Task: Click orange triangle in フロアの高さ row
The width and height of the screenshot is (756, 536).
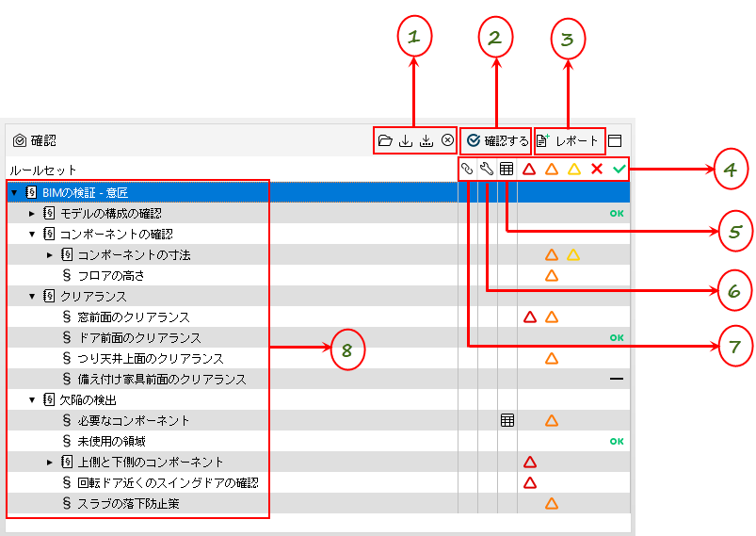Action: pos(552,275)
